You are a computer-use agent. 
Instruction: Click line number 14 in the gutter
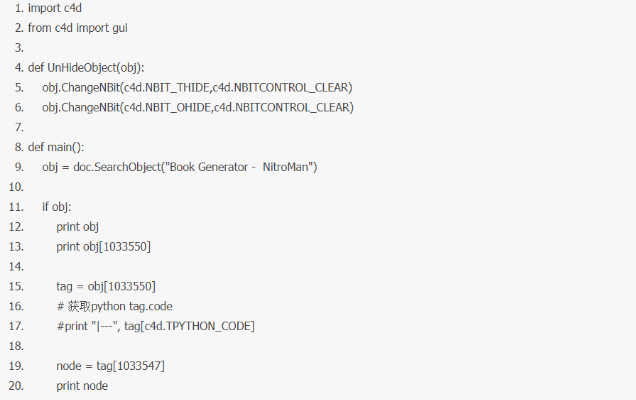(x=15, y=267)
